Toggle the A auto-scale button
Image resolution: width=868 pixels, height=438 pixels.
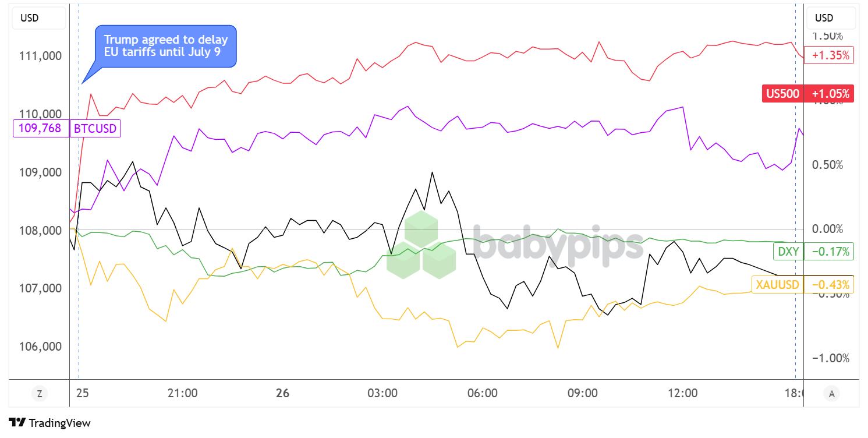point(831,394)
